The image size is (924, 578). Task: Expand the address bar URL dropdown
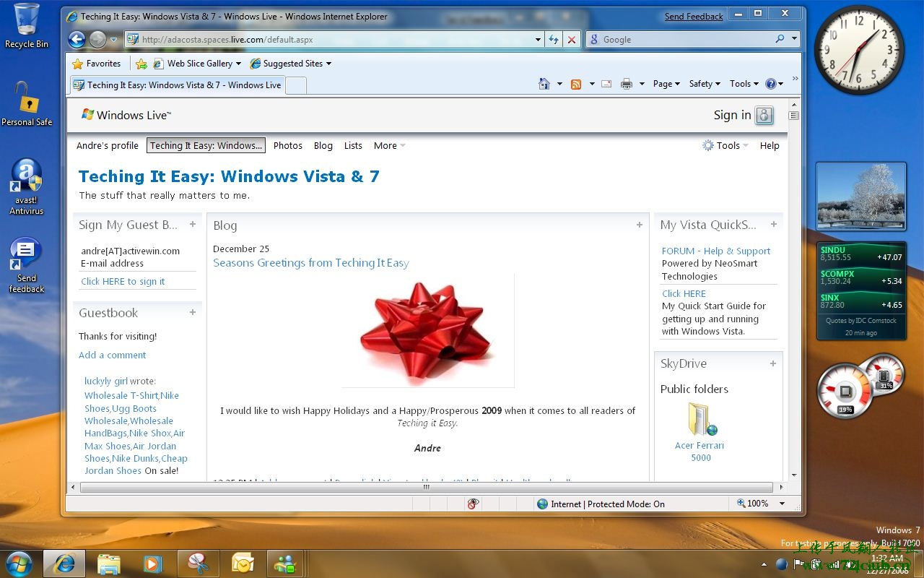pos(538,40)
